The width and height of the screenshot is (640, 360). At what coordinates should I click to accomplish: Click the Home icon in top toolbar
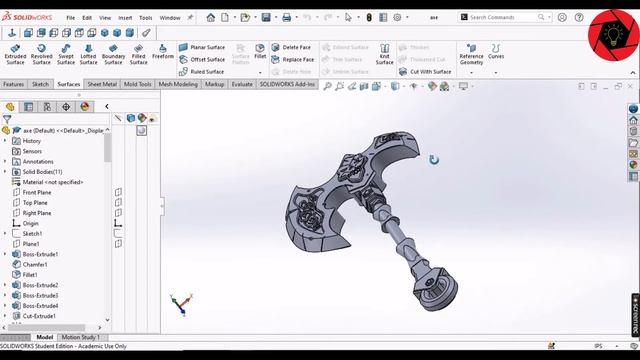tap(211, 18)
